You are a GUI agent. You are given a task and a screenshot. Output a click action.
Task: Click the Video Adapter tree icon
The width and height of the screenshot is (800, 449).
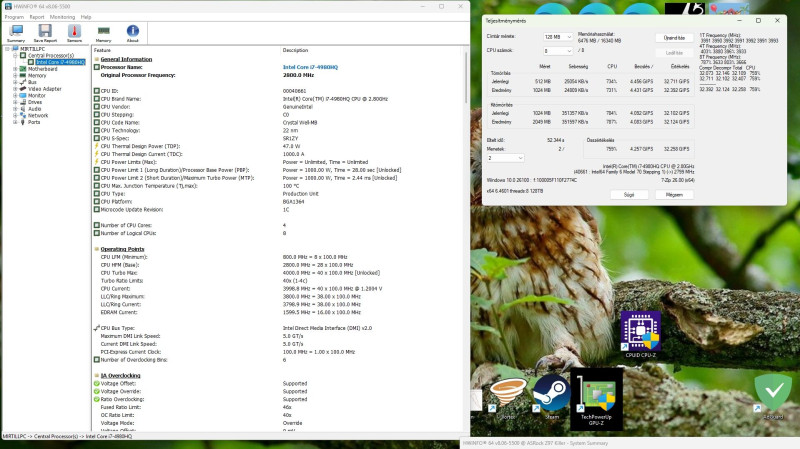(x=22, y=88)
